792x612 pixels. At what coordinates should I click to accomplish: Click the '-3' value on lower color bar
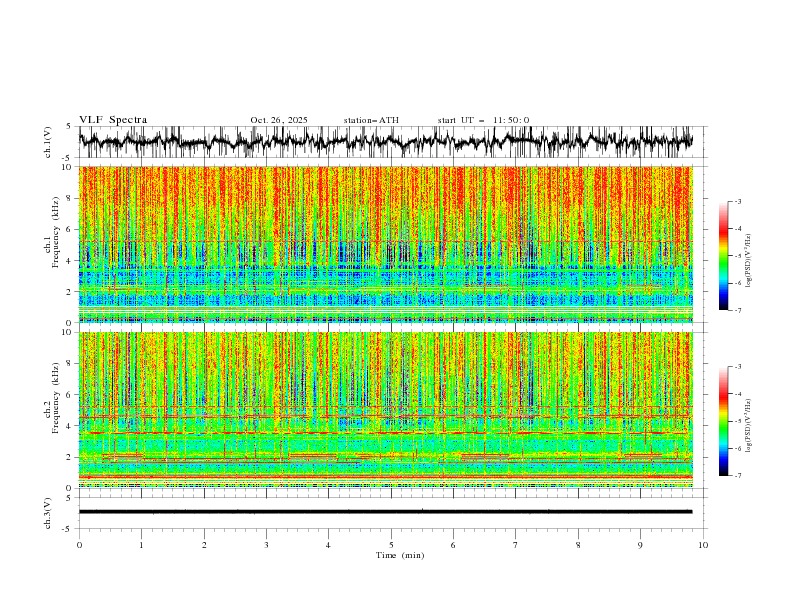(x=738, y=367)
